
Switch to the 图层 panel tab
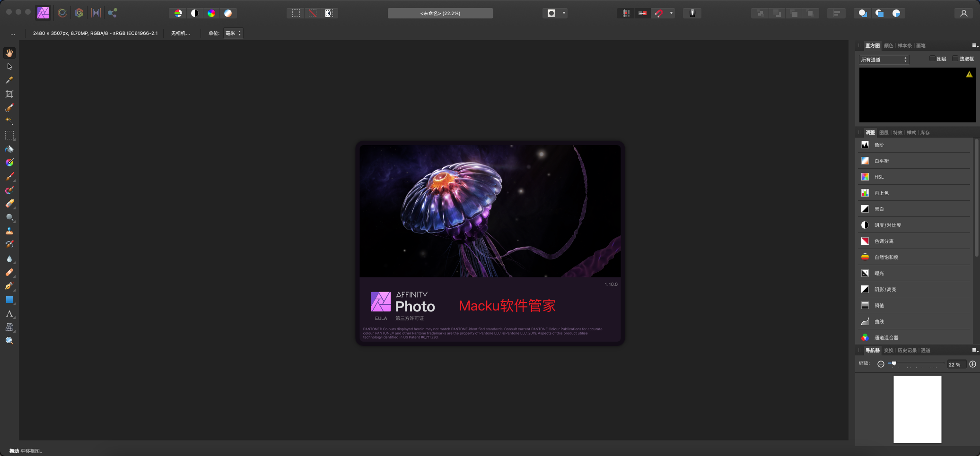point(884,133)
